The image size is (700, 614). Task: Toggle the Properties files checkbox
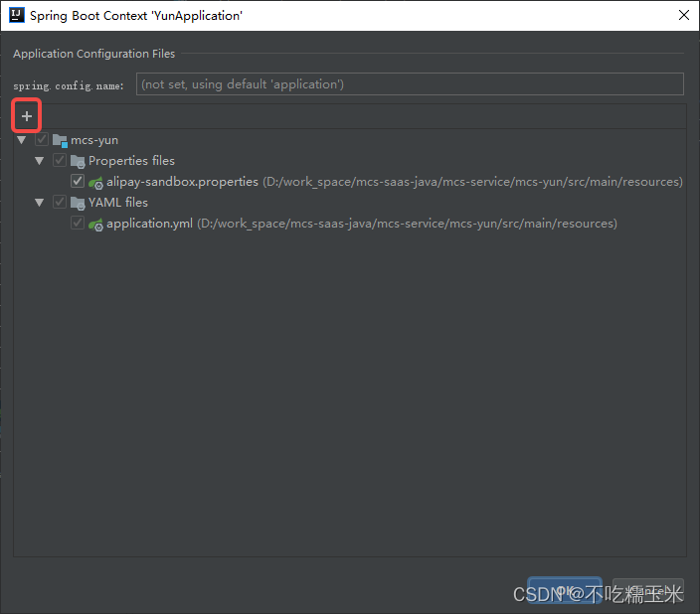(60, 160)
